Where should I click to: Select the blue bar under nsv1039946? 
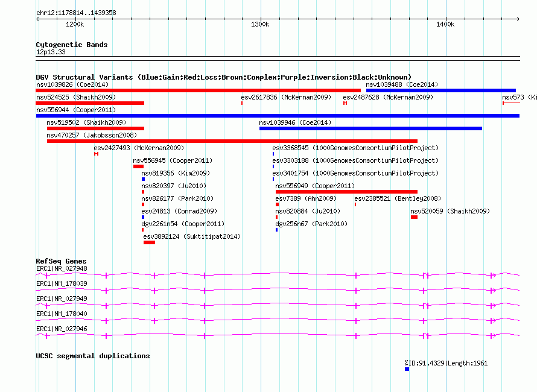[x=371, y=128]
